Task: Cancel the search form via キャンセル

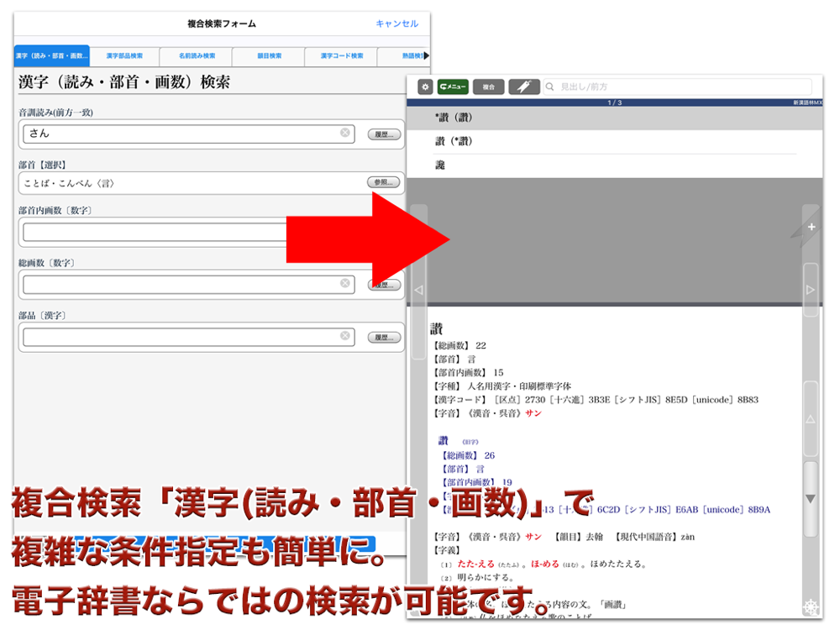Action: click(397, 24)
